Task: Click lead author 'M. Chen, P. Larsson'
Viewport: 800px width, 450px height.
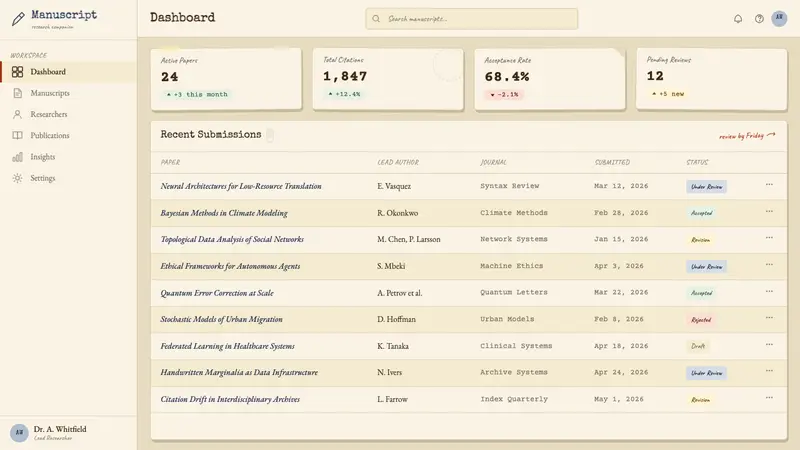Action: click(x=409, y=239)
